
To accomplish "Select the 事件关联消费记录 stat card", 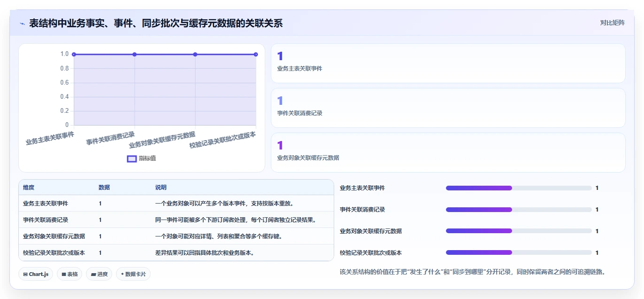I will [x=448, y=108].
